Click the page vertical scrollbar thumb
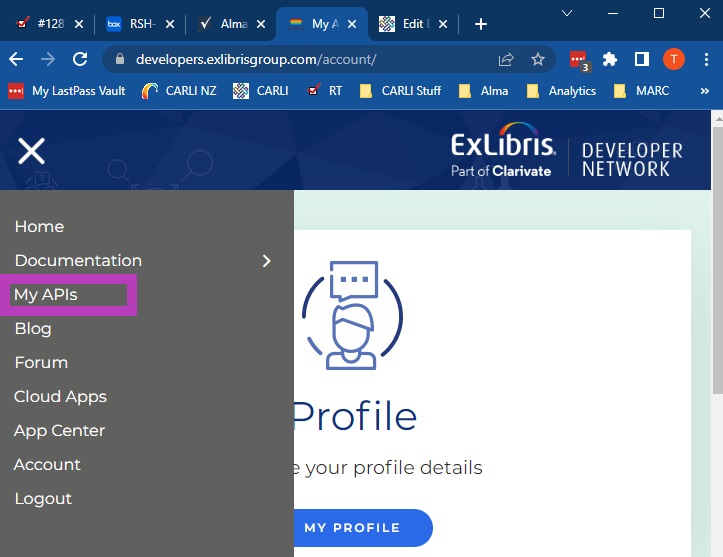This screenshot has height=557, width=723. click(x=717, y=261)
